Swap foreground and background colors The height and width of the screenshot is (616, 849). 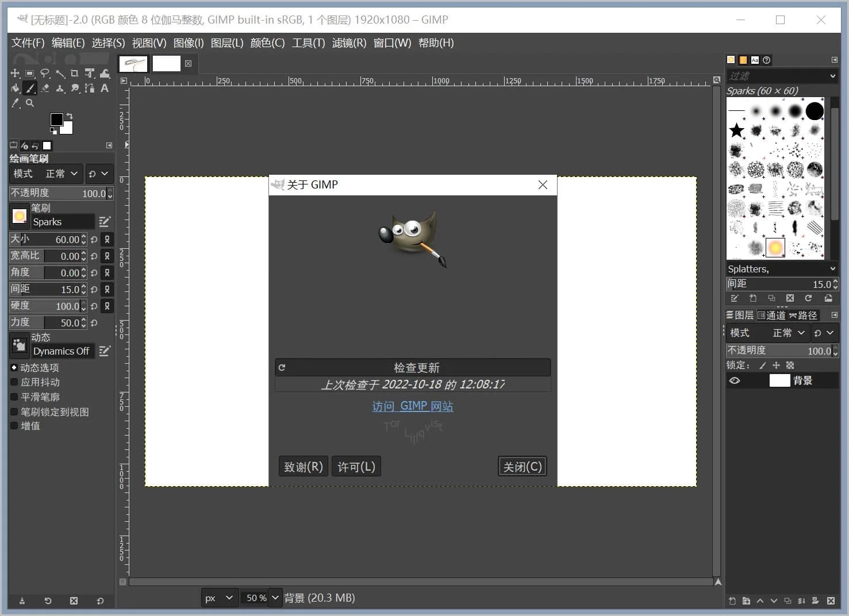click(x=70, y=116)
